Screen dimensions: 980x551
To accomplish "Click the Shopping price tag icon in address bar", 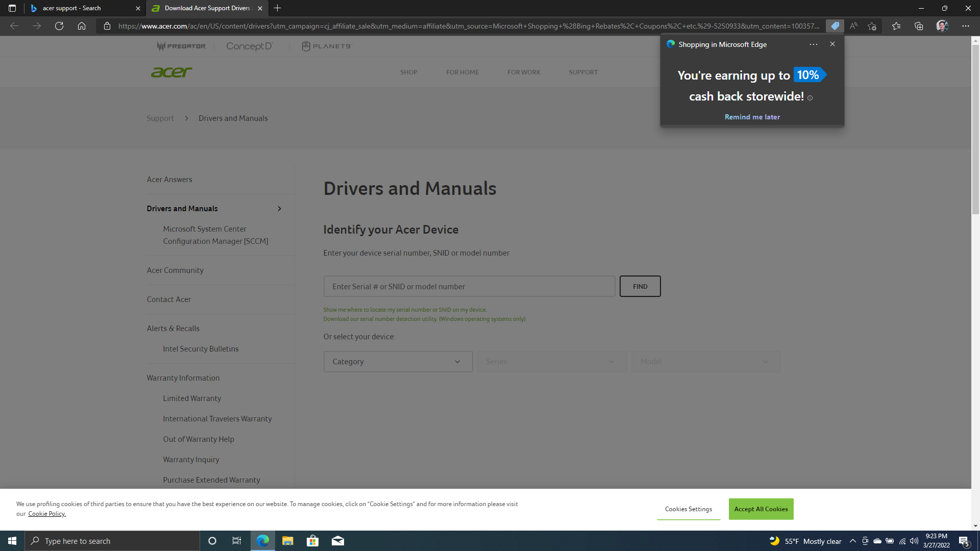I will pos(835,26).
